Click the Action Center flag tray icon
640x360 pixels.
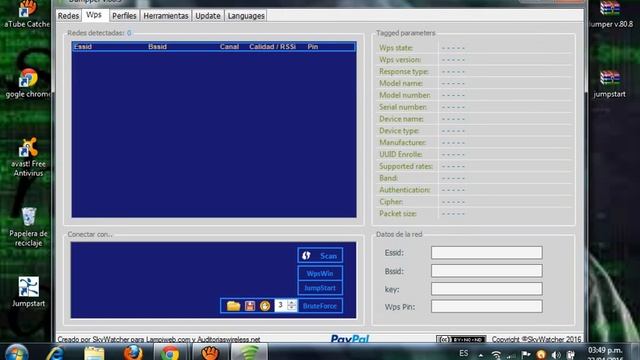tap(526, 355)
